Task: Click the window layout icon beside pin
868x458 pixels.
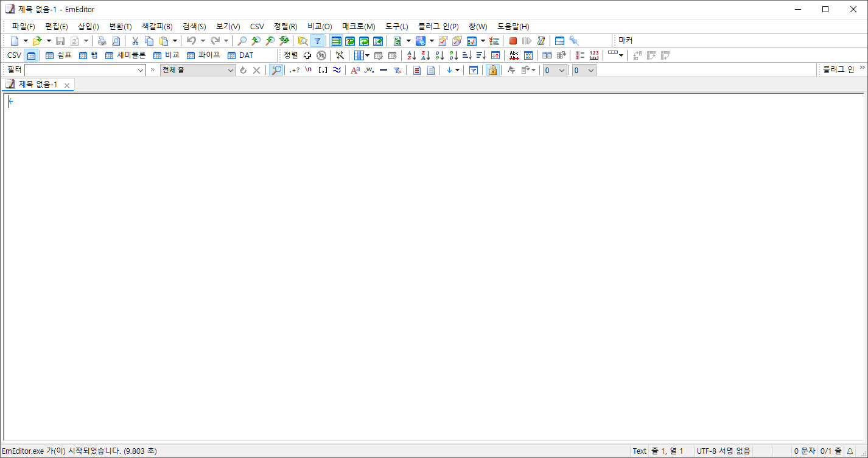Action: 559,41
